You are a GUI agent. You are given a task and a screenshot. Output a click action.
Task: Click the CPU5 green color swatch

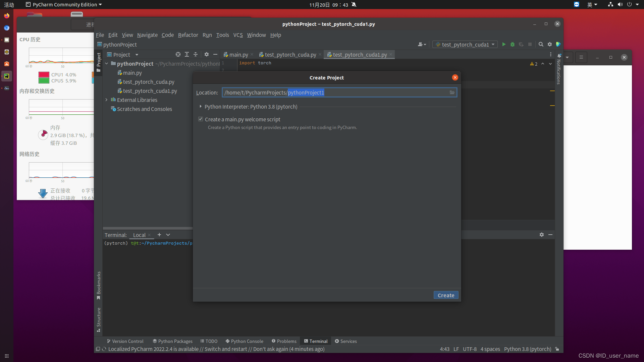44,80
